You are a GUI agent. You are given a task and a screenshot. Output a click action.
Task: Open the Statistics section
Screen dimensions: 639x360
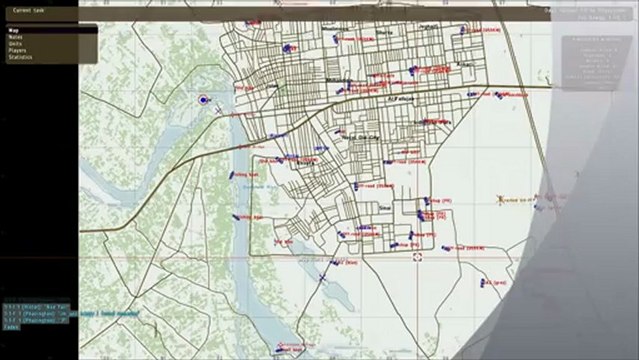tap(52, 57)
